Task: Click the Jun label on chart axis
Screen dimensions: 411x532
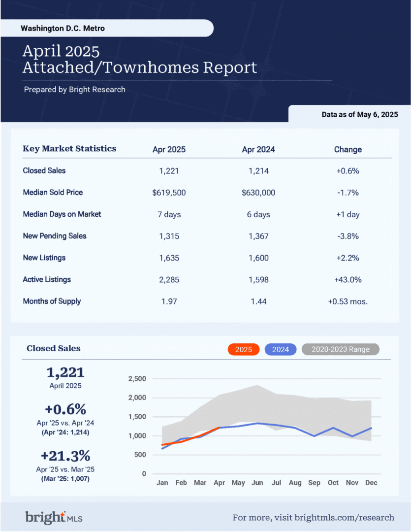Action: [x=257, y=483]
